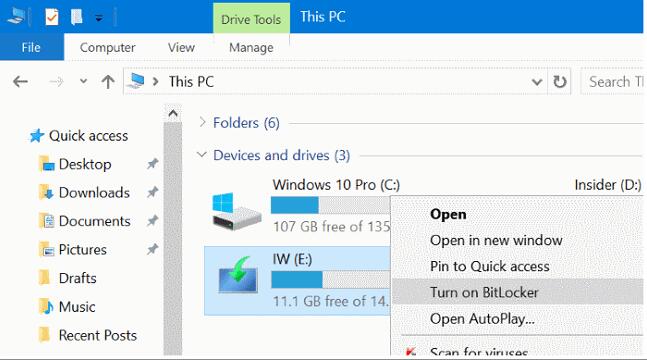Click the pin icon next to Documents

click(153, 220)
